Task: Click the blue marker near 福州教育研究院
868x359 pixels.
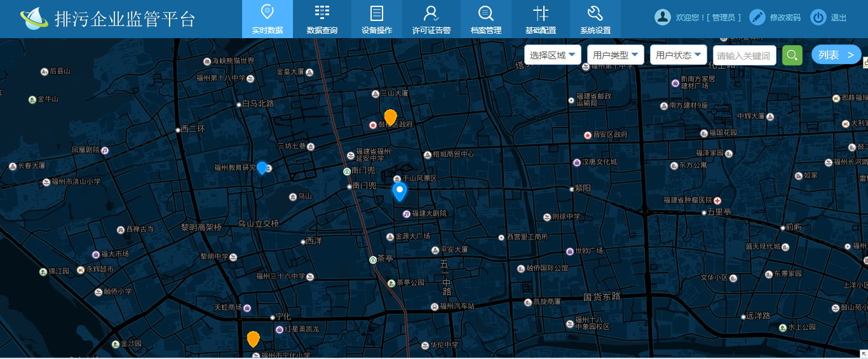Action: tap(261, 168)
